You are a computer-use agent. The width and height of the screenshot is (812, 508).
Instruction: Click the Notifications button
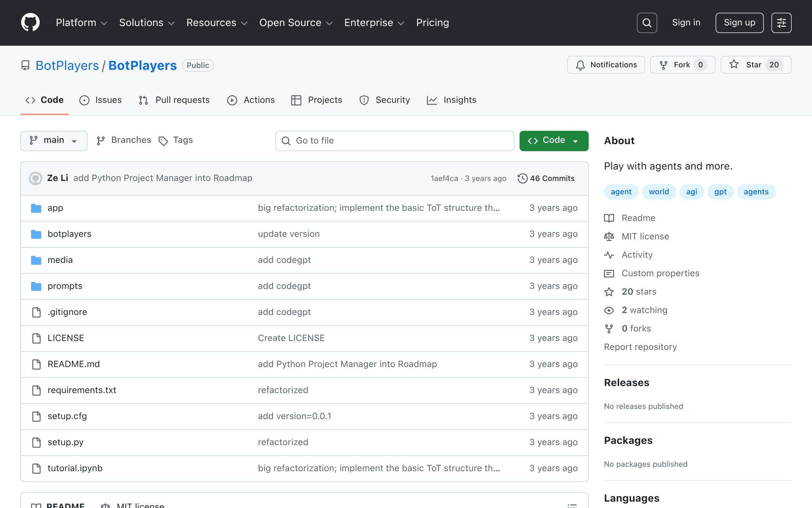tap(606, 65)
